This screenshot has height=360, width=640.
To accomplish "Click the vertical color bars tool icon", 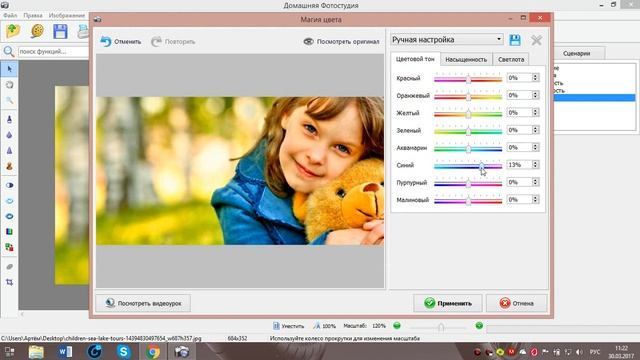I will pyautogui.click(x=9, y=232).
